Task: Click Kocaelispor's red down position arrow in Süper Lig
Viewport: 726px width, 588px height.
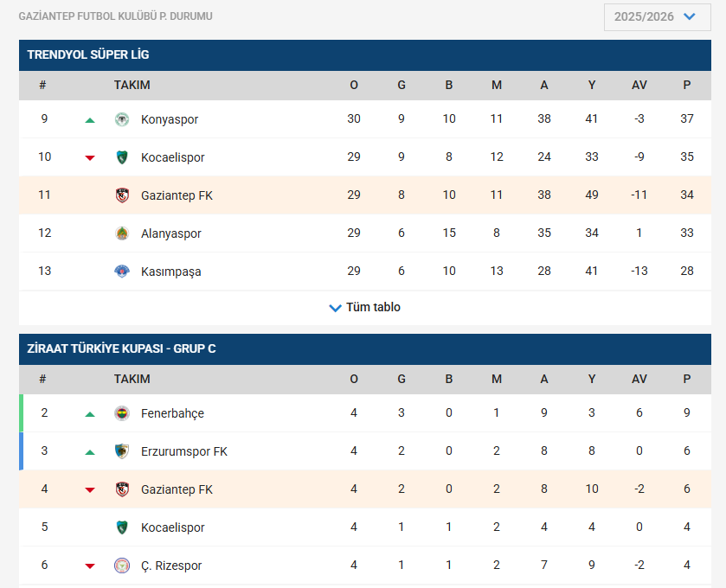Action: [90, 157]
